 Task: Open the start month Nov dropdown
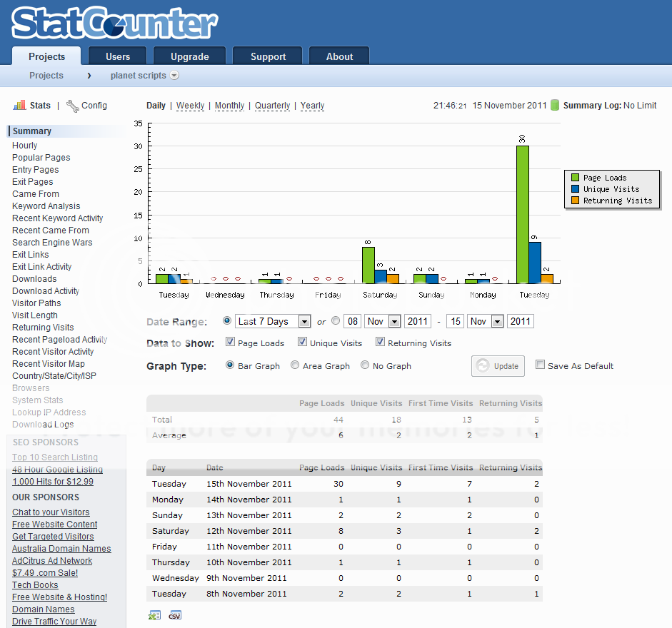[x=382, y=321]
